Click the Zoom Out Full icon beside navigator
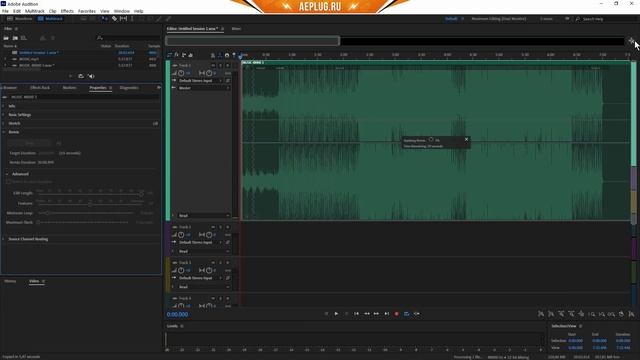This screenshot has height=360, width=640. coord(631,41)
